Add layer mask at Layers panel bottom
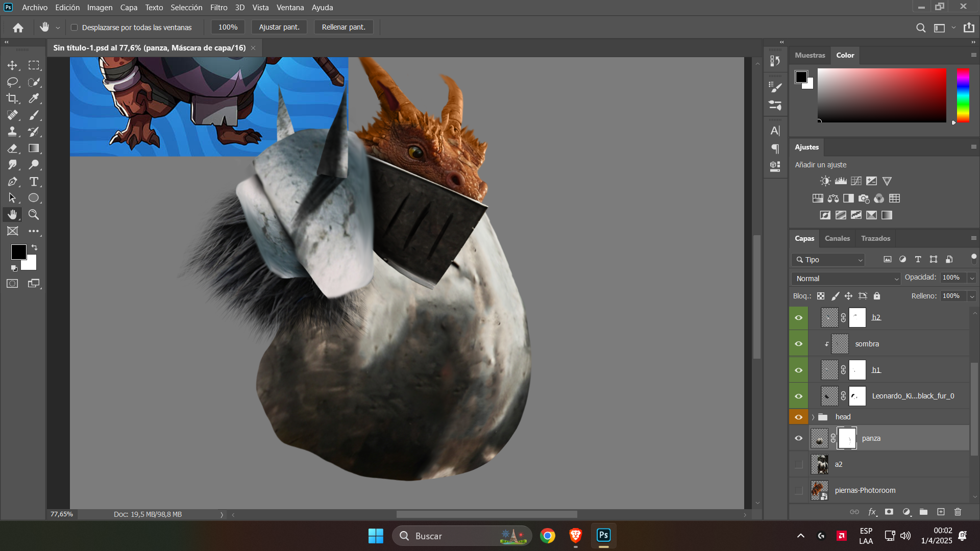This screenshot has width=980, height=551. pos(889,512)
